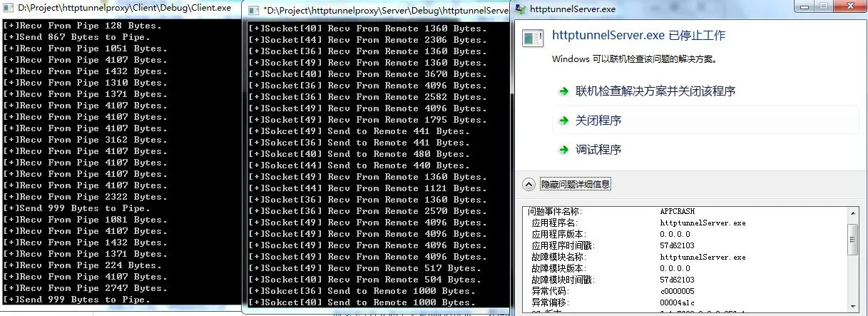Viewport: 868px width, 316px height.
Task: Click Server line Sokcet[36] Send 1000 Bytes
Action: [x=362, y=291]
